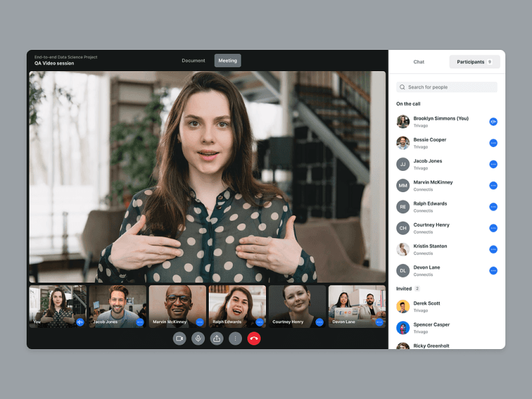This screenshot has height=399, width=532.
Task: Click the blue icon beside Devon Lane in list
Action: tap(493, 271)
